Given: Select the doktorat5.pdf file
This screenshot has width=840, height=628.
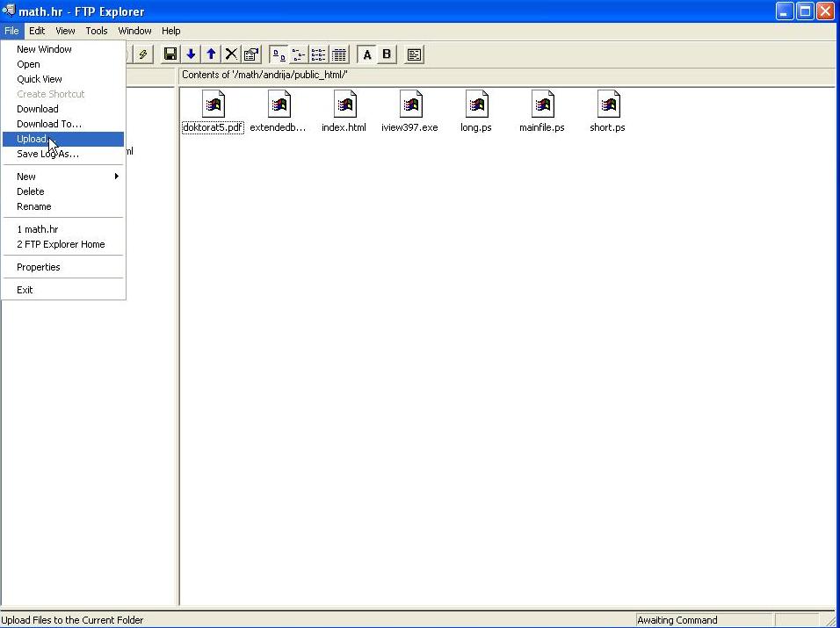Looking at the screenshot, I should pyautogui.click(x=213, y=112).
